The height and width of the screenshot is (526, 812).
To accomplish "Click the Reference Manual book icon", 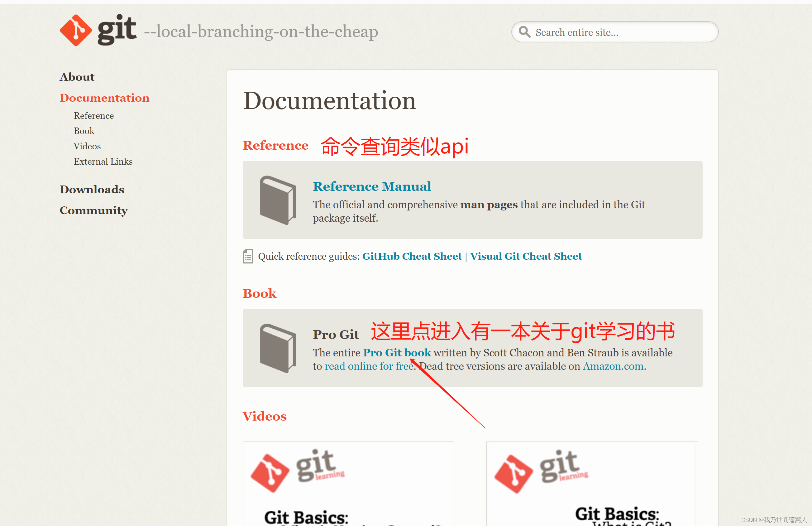I will [x=278, y=200].
